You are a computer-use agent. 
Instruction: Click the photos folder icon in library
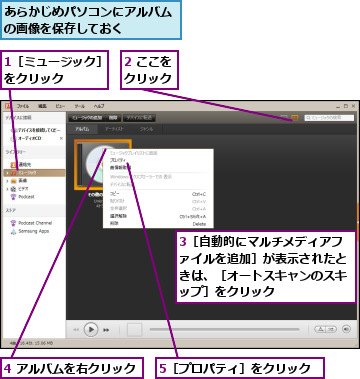click(x=13, y=181)
